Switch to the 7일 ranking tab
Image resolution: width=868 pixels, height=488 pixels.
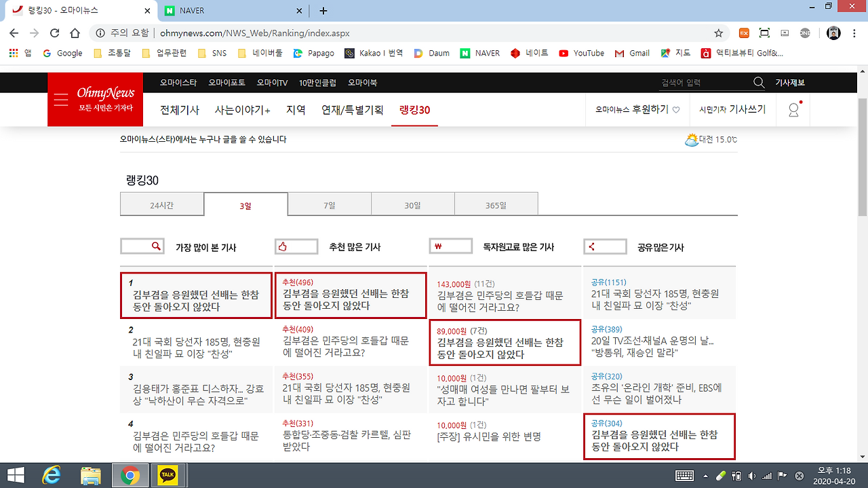tap(329, 203)
